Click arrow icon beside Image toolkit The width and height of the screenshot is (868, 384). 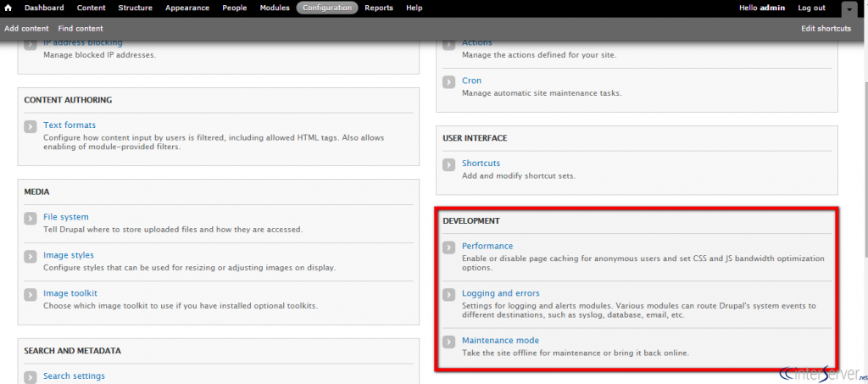31,295
